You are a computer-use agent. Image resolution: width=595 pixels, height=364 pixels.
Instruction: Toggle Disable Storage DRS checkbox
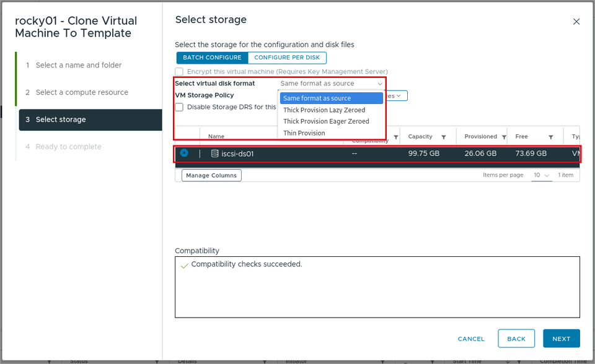tap(179, 107)
